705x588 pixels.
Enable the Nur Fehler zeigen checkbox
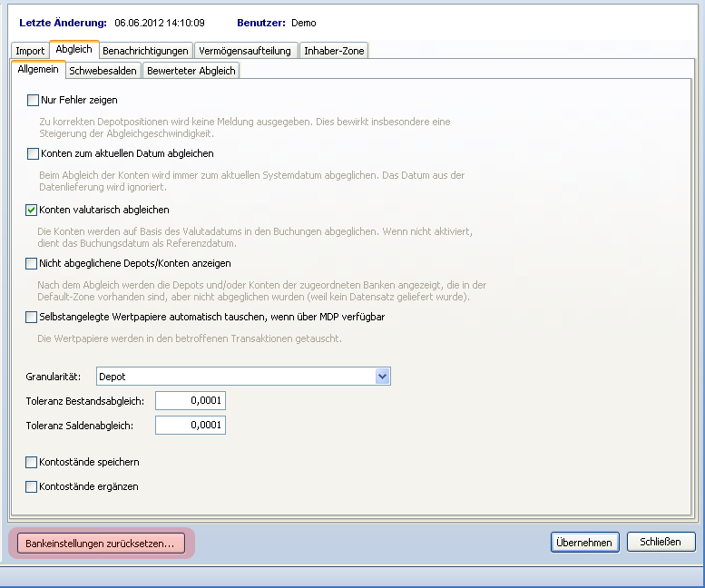pos(34,100)
